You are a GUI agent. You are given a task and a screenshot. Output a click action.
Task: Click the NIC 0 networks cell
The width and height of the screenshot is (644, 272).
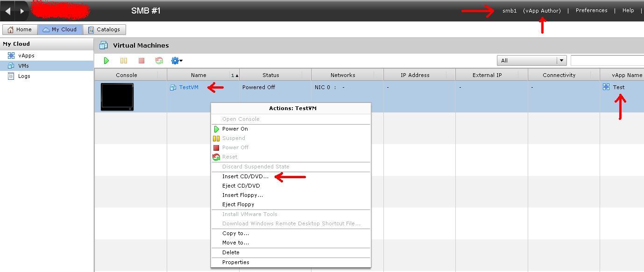[330, 87]
